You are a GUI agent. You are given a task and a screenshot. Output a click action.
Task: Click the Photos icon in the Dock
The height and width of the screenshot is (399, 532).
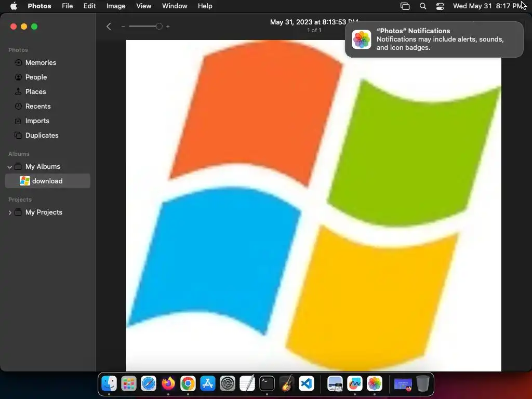[375, 384]
